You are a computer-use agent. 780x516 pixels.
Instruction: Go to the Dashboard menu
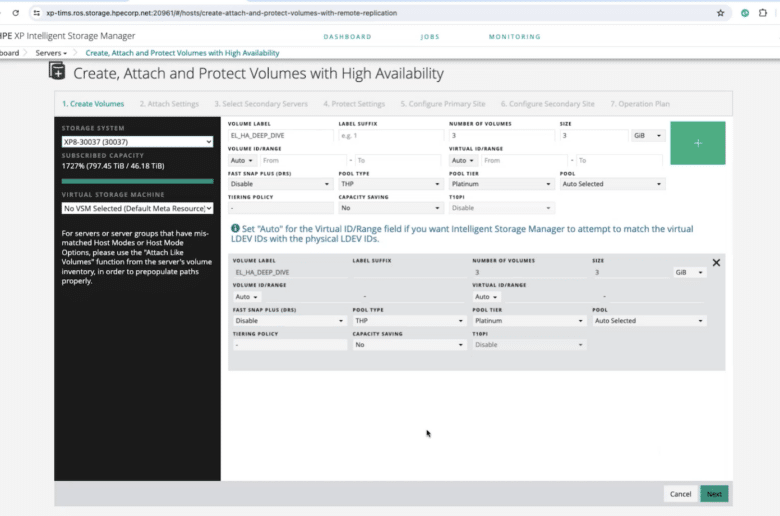tap(347, 36)
